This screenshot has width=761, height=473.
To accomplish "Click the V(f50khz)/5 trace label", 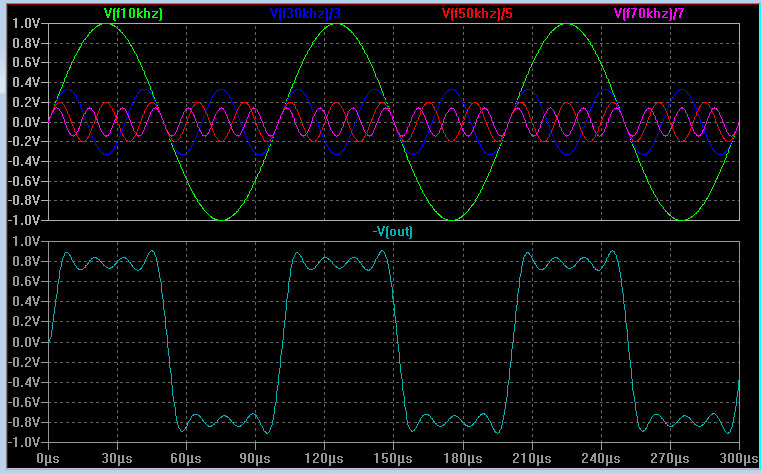I will (477, 13).
